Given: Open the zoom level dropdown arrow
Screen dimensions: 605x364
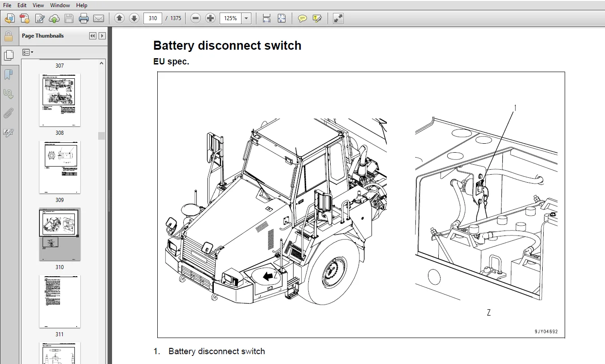Looking at the screenshot, I should tap(246, 18).
